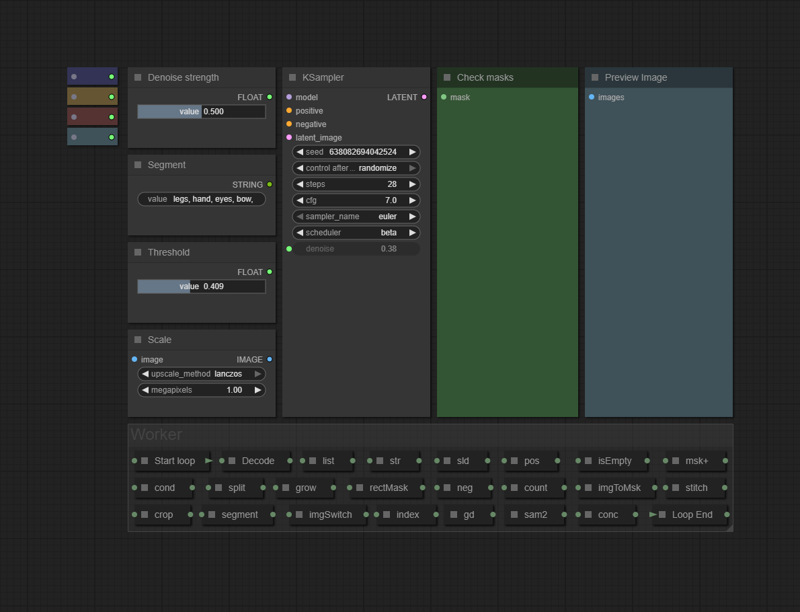The height and width of the screenshot is (612, 800).
Task: Select next sampler_name with right arrow
Action: [x=412, y=216]
